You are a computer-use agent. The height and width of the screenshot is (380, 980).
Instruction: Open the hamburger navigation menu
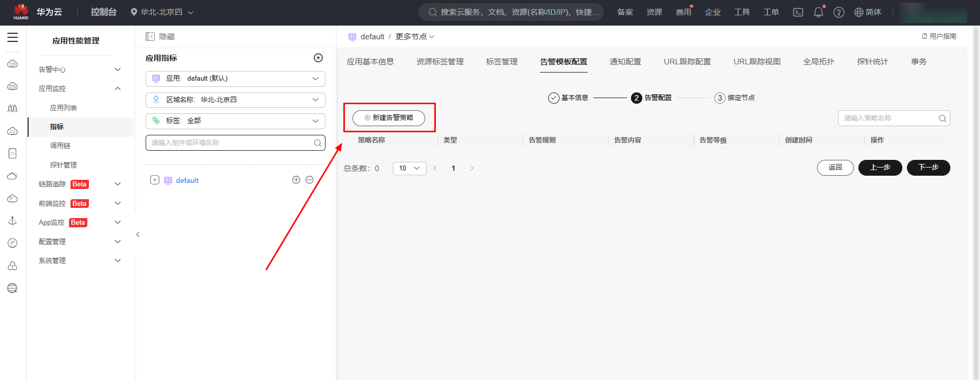12,38
